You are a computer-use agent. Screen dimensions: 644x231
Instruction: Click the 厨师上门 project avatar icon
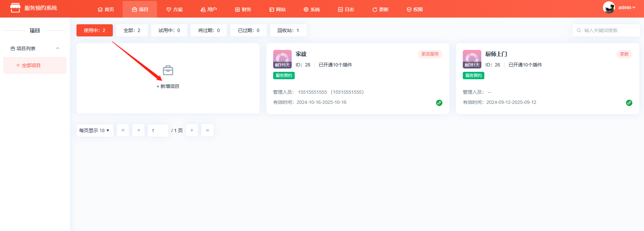click(x=472, y=59)
